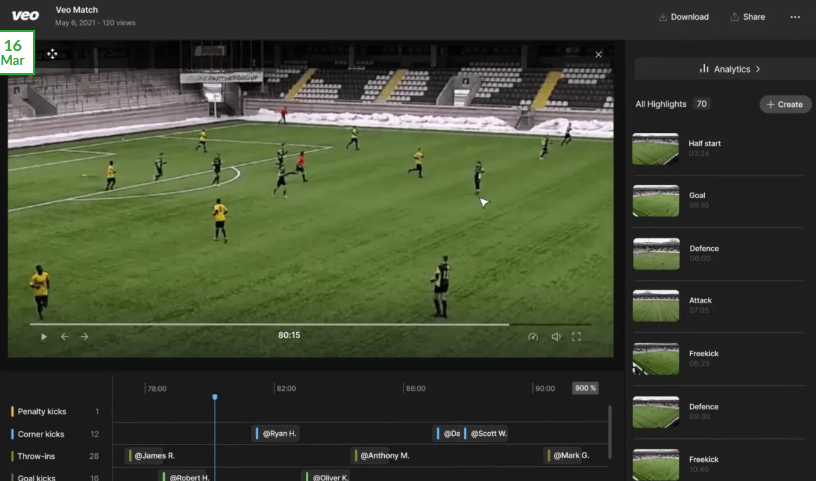Open the Goal highlight thumbnail
The image size is (816, 481).
pyautogui.click(x=656, y=201)
